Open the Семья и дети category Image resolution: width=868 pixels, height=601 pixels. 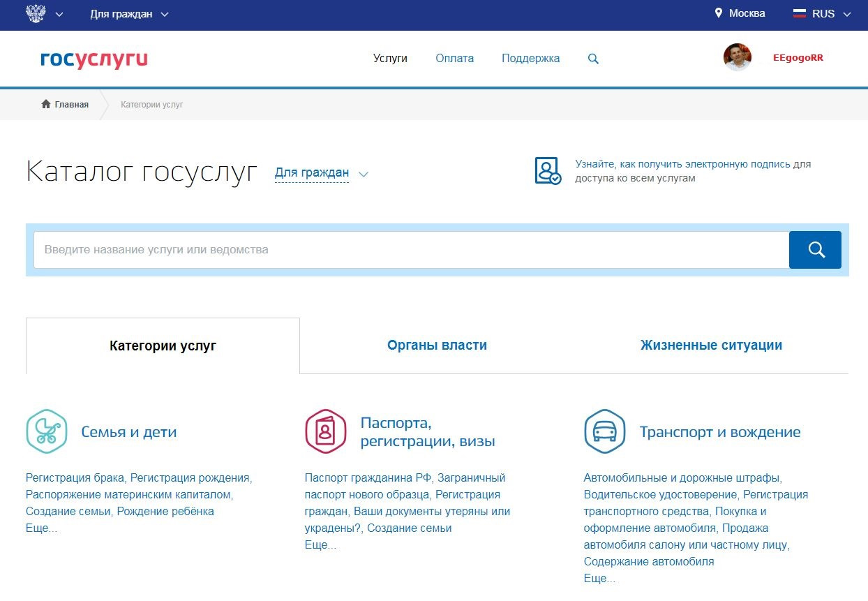tap(129, 432)
